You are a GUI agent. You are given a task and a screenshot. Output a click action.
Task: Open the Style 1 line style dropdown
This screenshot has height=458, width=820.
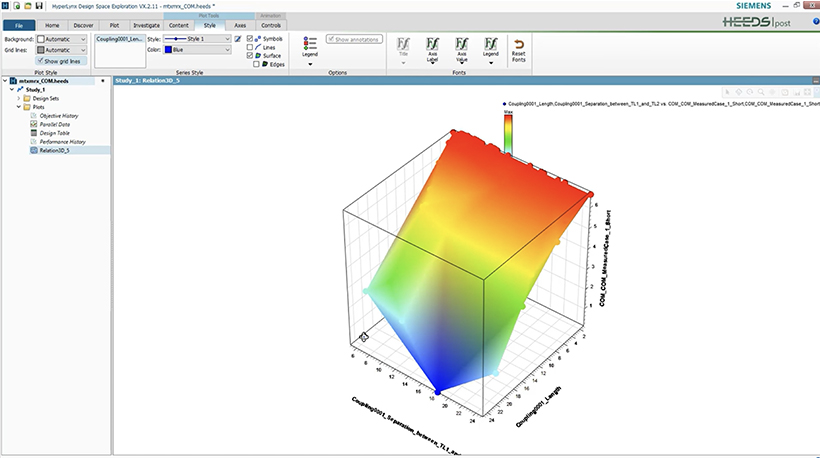click(x=197, y=39)
